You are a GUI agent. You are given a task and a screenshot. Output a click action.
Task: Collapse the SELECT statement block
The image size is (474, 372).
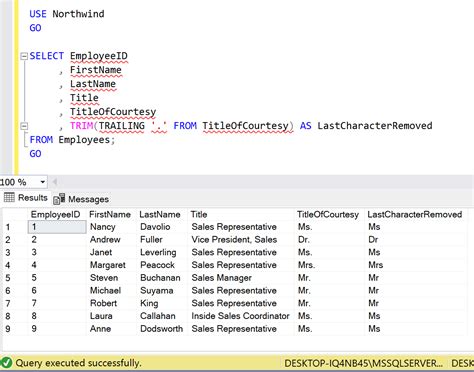[x=23, y=56]
